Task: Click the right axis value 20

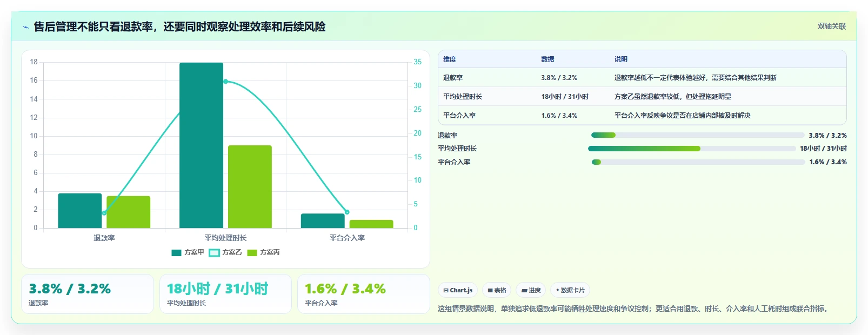Action: [x=418, y=133]
